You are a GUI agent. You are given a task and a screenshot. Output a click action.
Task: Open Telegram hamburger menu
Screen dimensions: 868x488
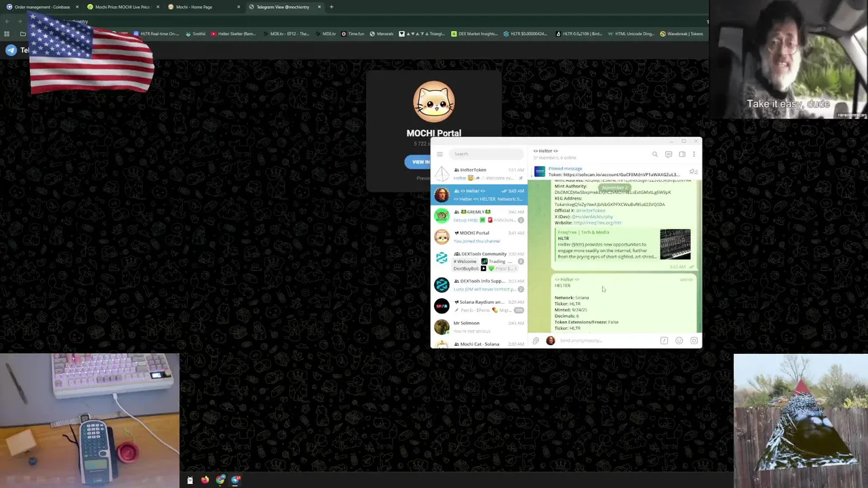click(x=439, y=154)
